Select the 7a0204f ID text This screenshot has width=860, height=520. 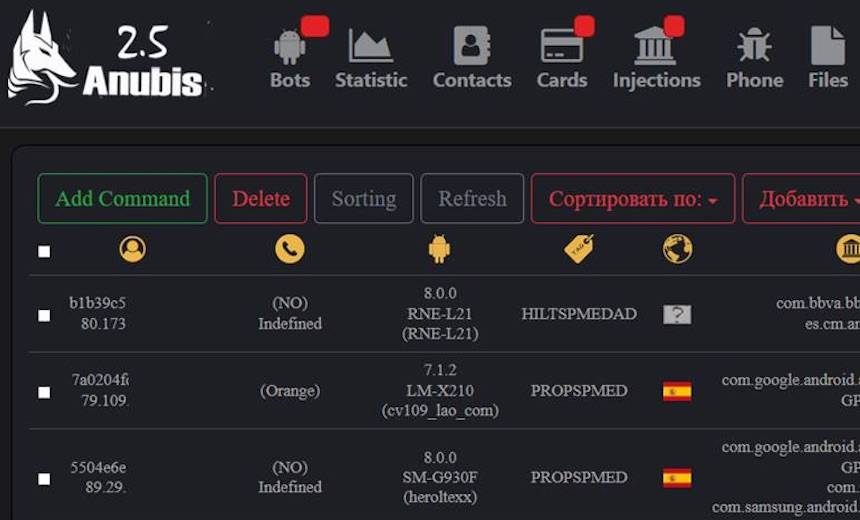(x=100, y=380)
